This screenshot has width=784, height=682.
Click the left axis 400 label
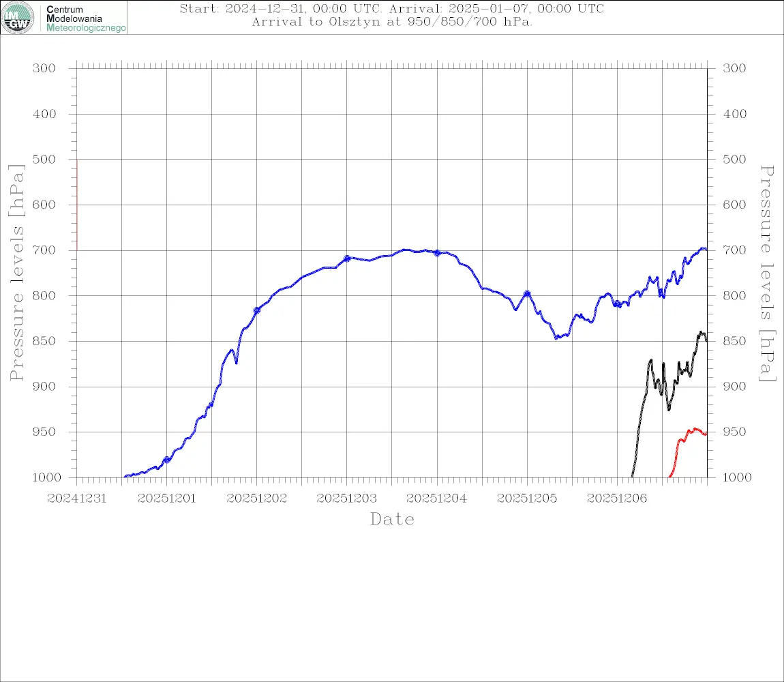pos(44,114)
